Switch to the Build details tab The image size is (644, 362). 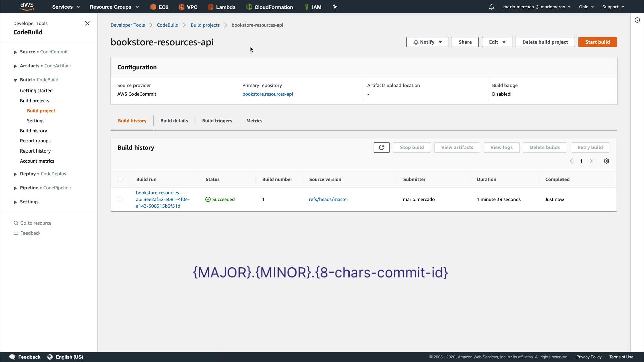point(174,121)
